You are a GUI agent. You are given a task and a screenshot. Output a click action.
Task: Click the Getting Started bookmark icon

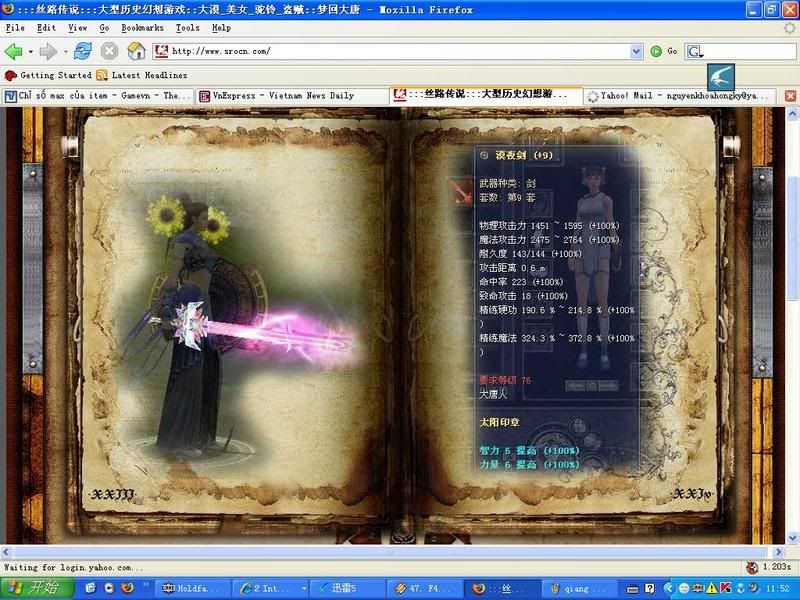click(11, 76)
